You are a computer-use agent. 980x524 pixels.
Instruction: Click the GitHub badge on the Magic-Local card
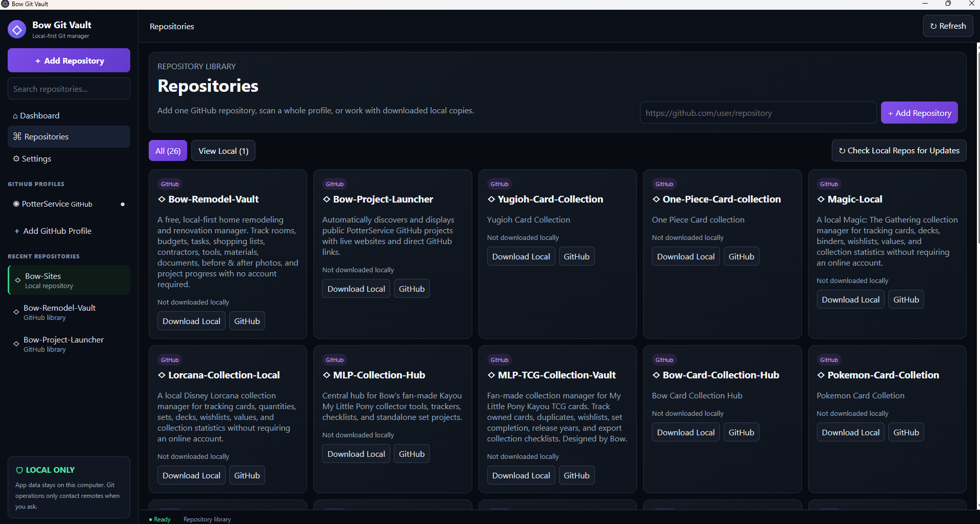(x=829, y=184)
